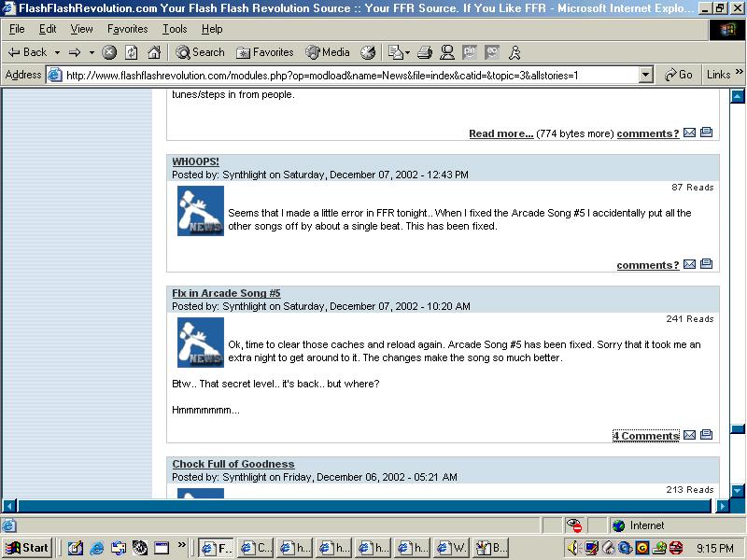The image size is (747, 560).
Task: Open the Mail icon in toolbar
Action: [x=395, y=52]
